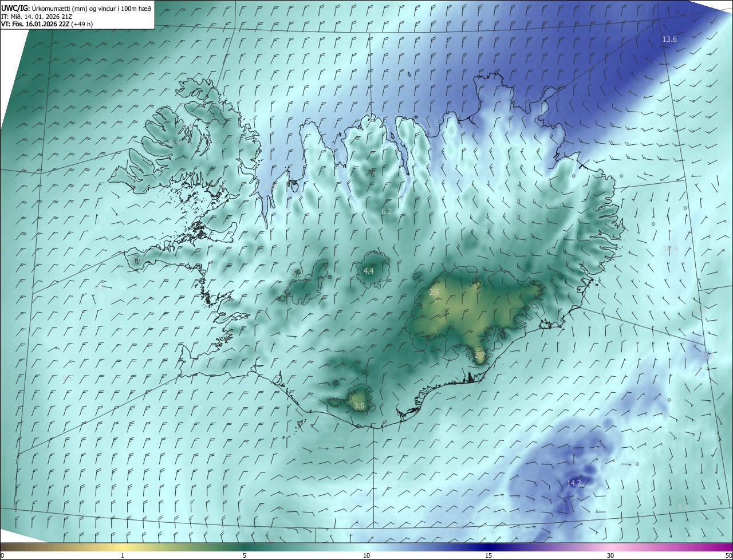Click the 5.2 value label
Screen dimensions: 733x560
(x=297, y=274)
